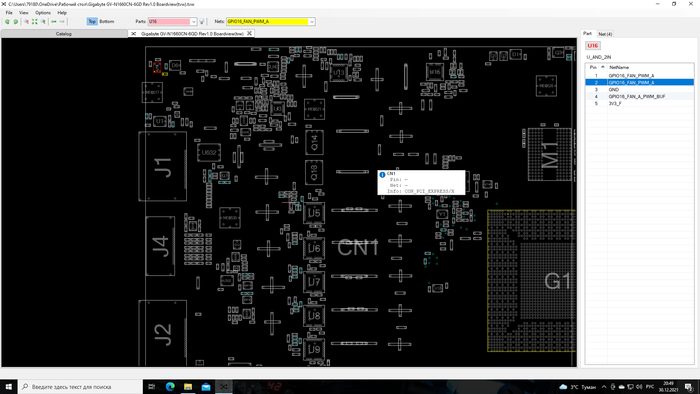Click the second green round toolbar icon
The width and height of the screenshot is (700, 394).
tap(16, 21)
